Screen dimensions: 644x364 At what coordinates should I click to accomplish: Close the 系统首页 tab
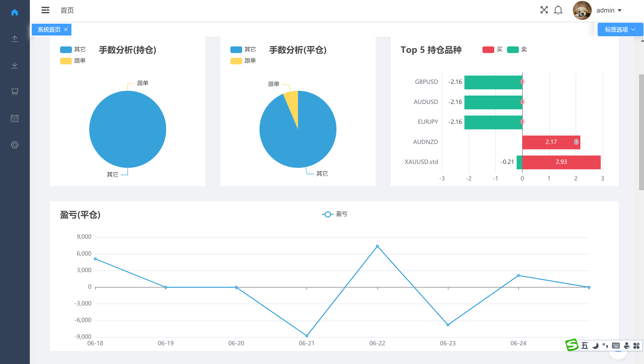coord(66,29)
